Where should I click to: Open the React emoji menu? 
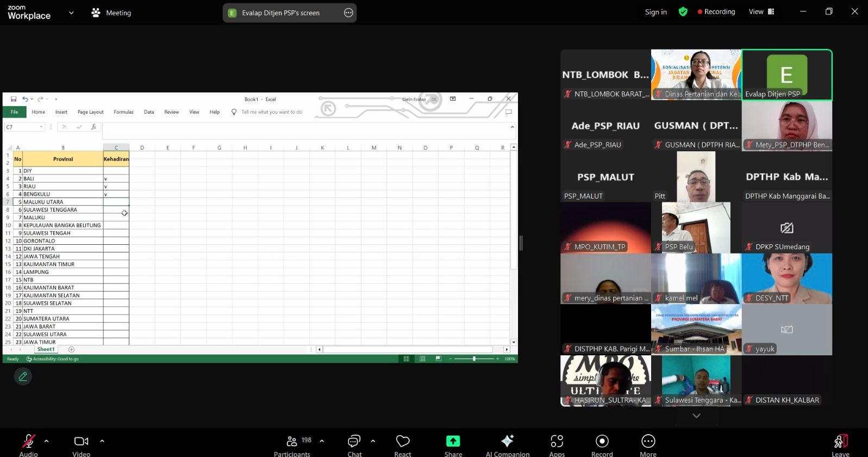(403, 444)
